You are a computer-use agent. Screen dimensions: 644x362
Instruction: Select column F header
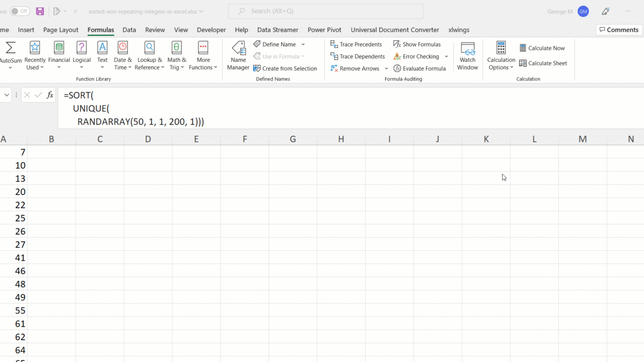[245, 139]
